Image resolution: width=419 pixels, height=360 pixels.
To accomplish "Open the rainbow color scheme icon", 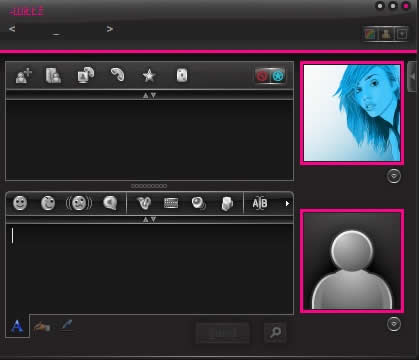I will [x=370, y=34].
